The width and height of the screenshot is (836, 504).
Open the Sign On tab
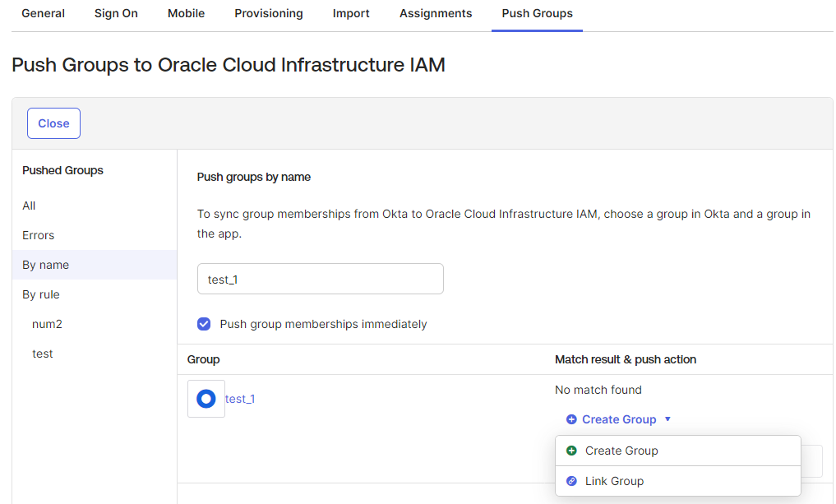pyautogui.click(x=116, y=13)
